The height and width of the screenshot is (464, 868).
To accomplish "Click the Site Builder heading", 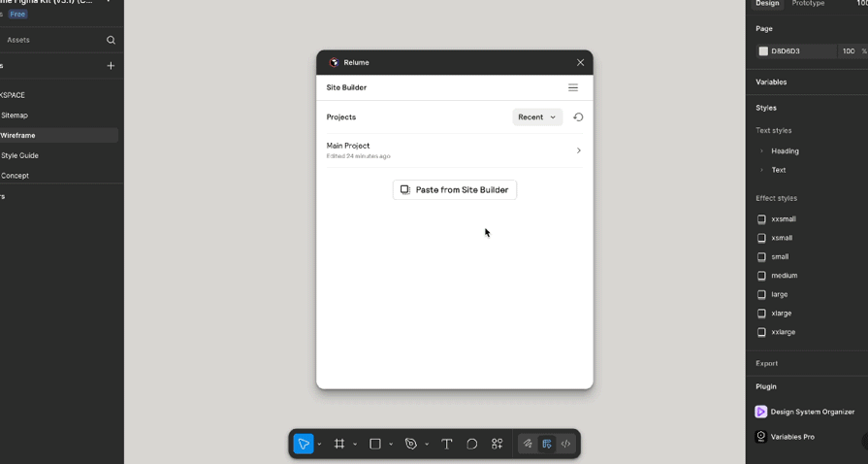I will [x=346, y=87].
